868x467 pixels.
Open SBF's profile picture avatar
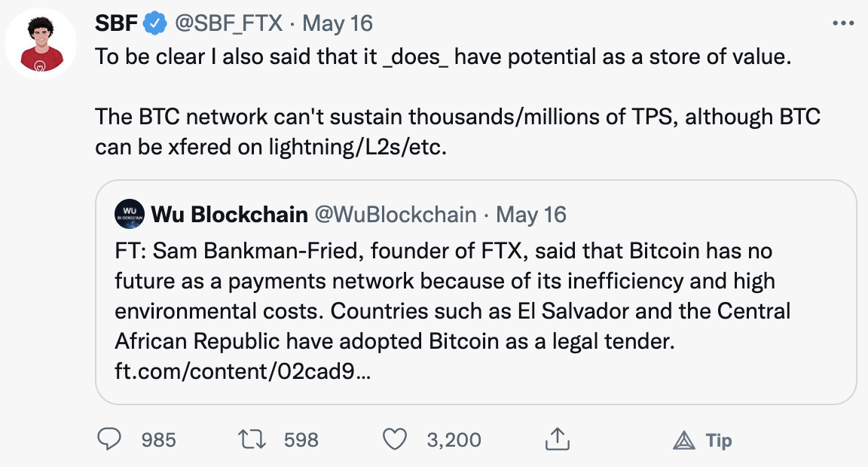pos(41,44)
